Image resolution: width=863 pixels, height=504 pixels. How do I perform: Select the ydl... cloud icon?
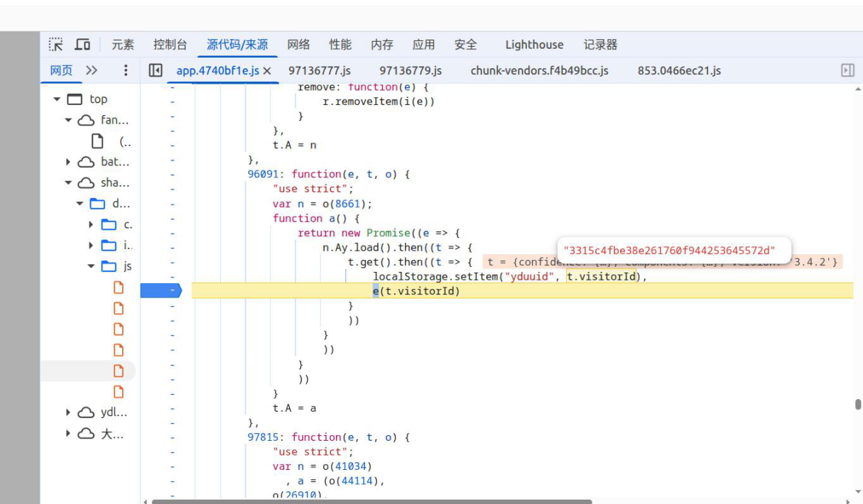click(86, 412)
